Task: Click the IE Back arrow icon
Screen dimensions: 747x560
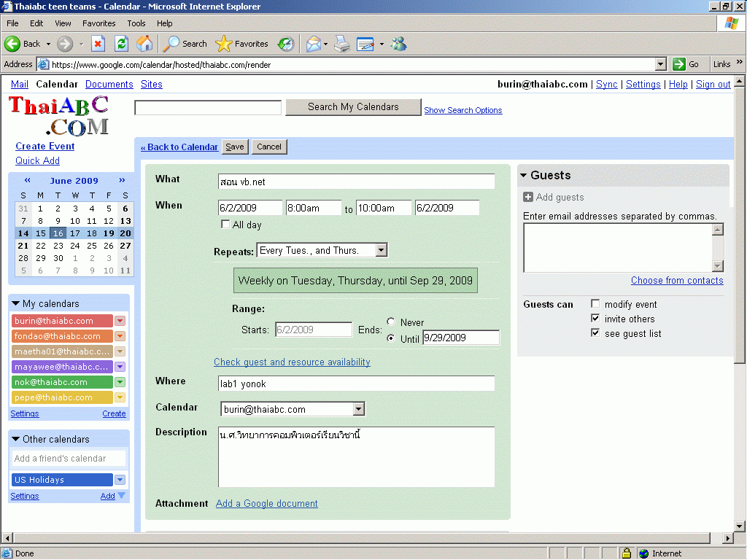Action: pyautogui.click(x=12, y=44)
